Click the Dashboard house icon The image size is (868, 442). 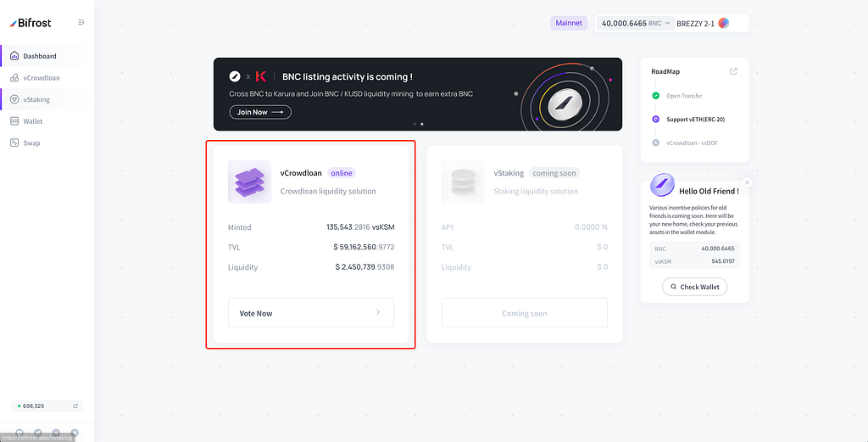click(14, 56)
